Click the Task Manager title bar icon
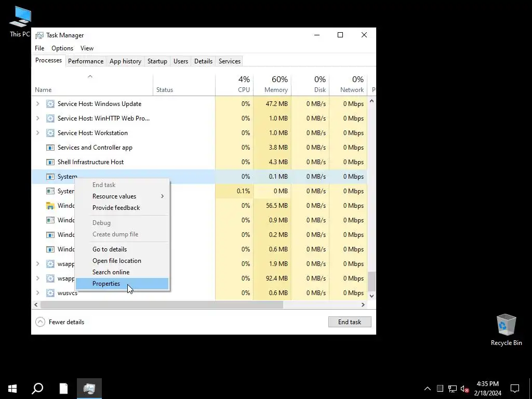Image resolution: width=532 pixels, height=399 pixels. tap(39, 35)
